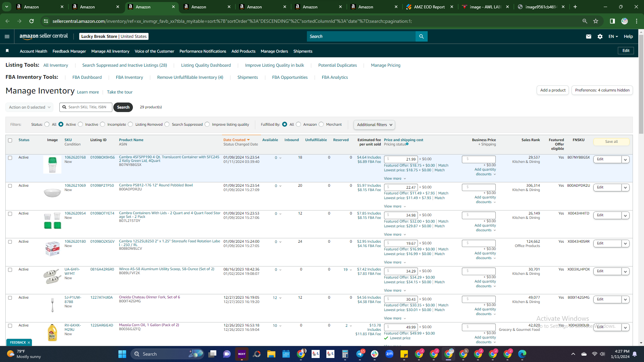The image size is (644, 362).
Task: Open the Seller Central hamburger menu
Action: tap(7, 37)
